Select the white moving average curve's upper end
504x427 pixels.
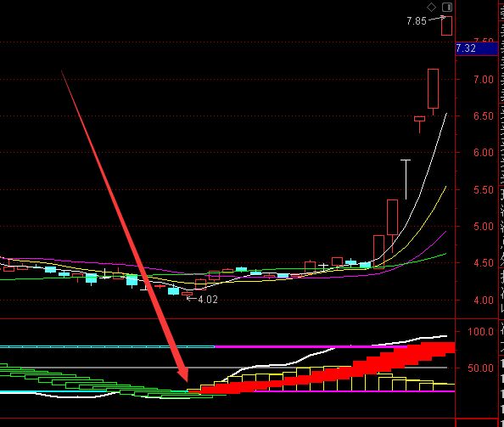tap(445, 115)
